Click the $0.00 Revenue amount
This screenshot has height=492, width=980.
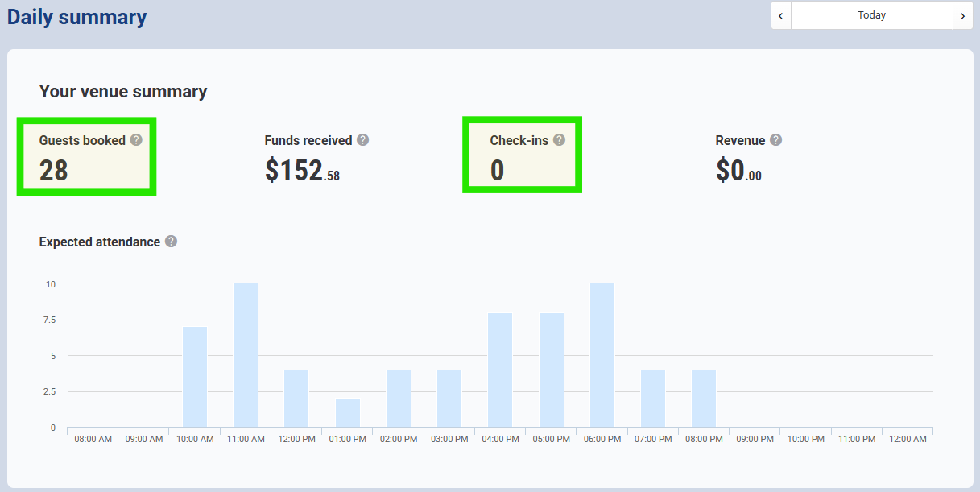(x=738, y=170)
